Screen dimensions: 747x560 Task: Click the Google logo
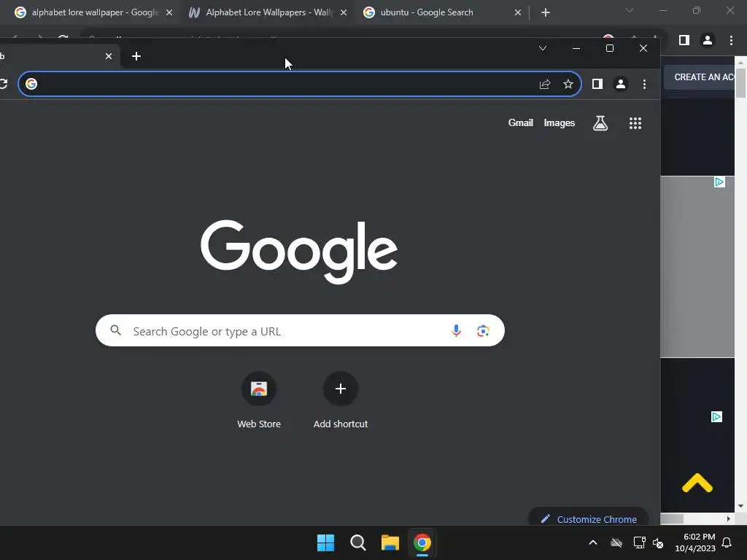(299, 252)
